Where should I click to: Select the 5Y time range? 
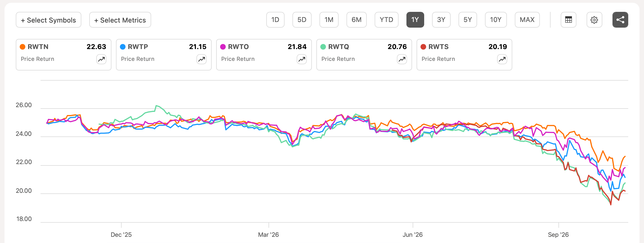coord(468,20)
